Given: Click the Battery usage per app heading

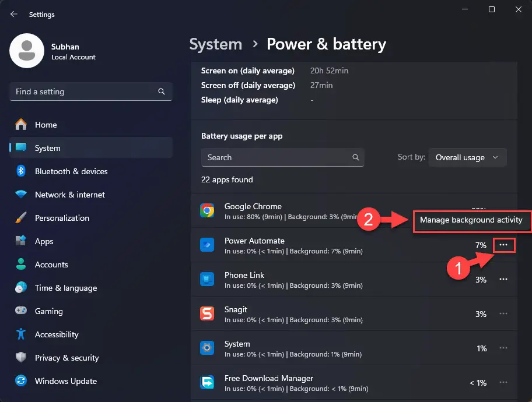Looking at the screenshot, I should (242, 136).
